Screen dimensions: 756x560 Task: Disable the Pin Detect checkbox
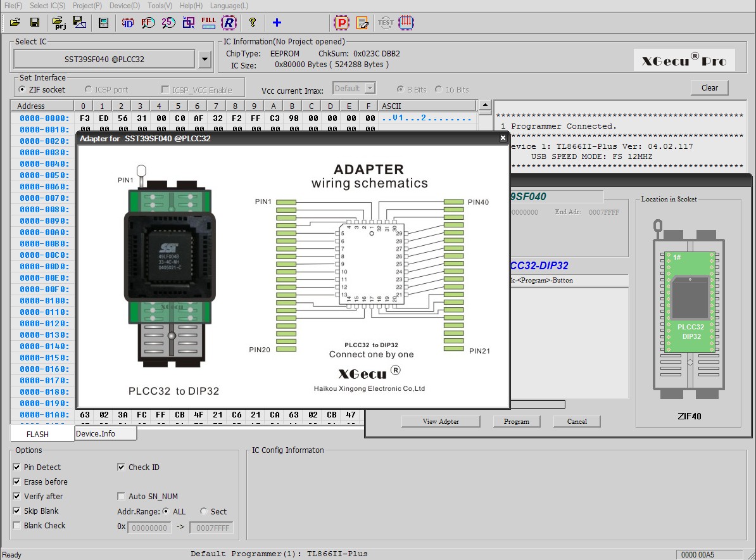point(17,468)
